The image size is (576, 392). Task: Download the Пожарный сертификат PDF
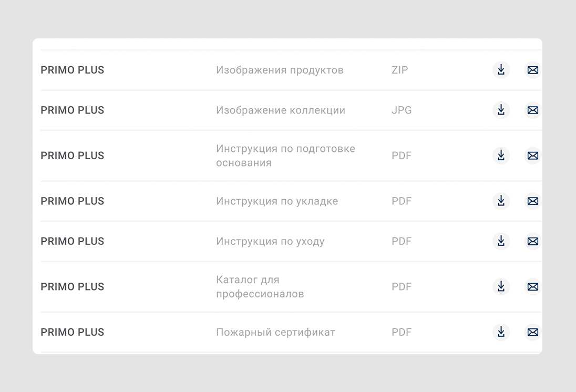click(501, 332)
